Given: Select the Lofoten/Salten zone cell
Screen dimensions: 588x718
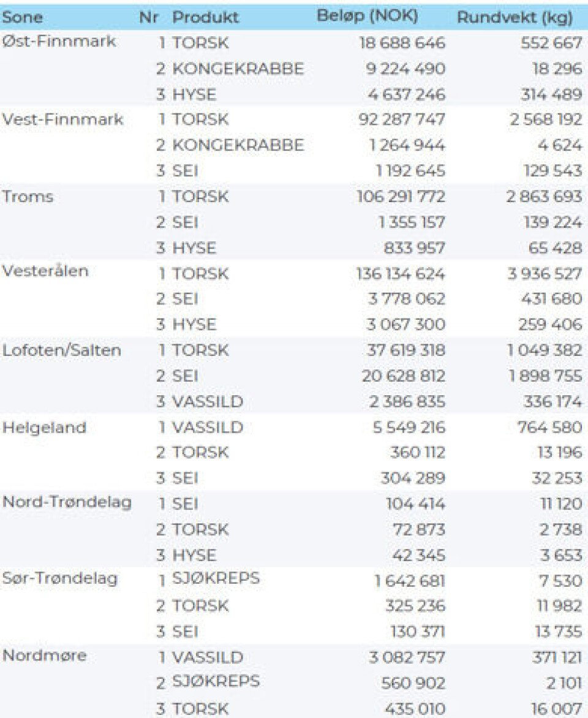Looking at the screenshot, I should [62, 350].
